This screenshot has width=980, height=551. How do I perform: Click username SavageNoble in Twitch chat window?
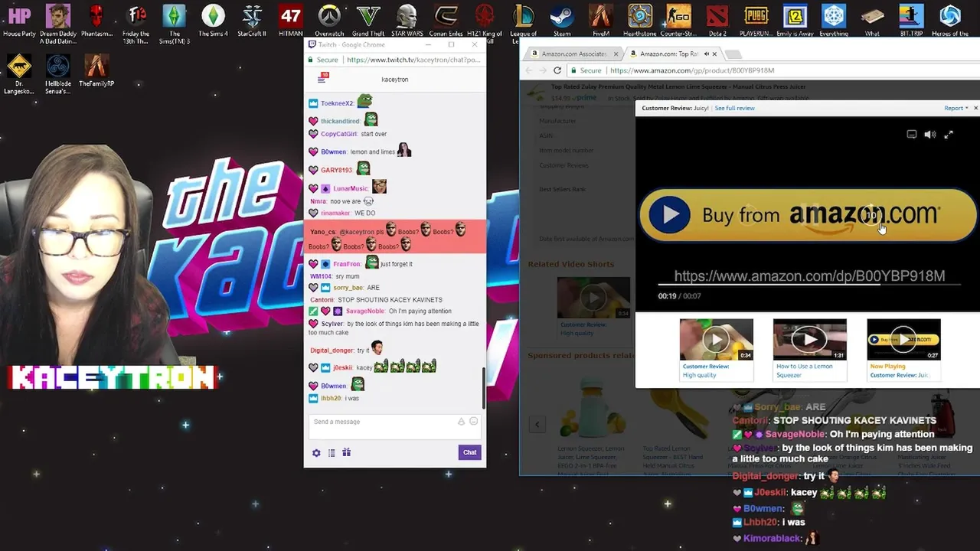pos(364,311)
